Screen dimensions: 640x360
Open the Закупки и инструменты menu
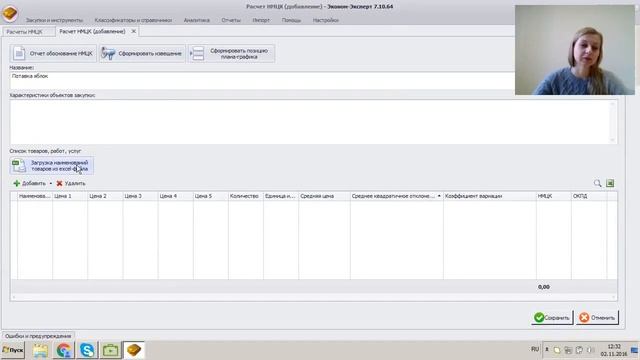coord(54,20)
